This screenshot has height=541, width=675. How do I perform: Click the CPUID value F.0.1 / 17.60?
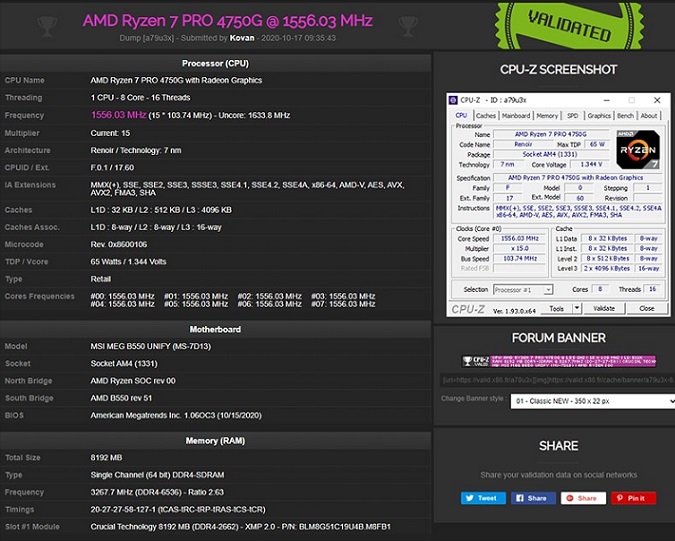[x=112, y=167]
